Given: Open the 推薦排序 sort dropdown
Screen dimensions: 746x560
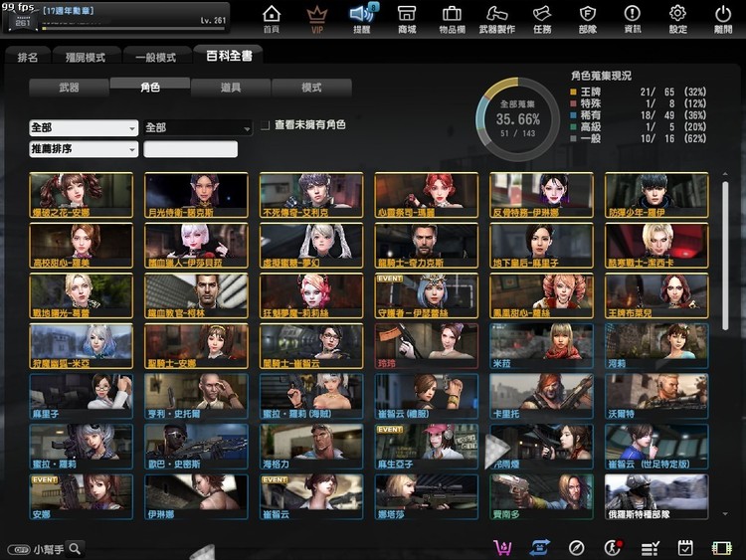Looking at the screenshot, I should pyautogui.click(x=84, y=149).
